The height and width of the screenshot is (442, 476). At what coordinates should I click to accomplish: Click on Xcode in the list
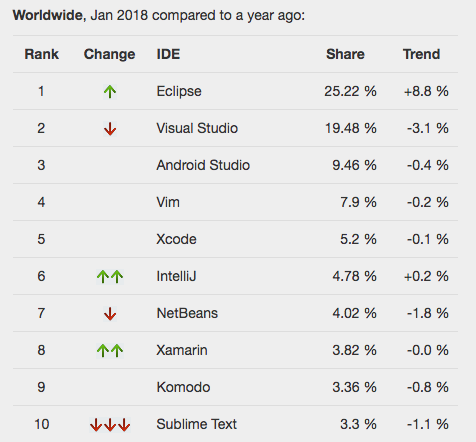point(176,239)
